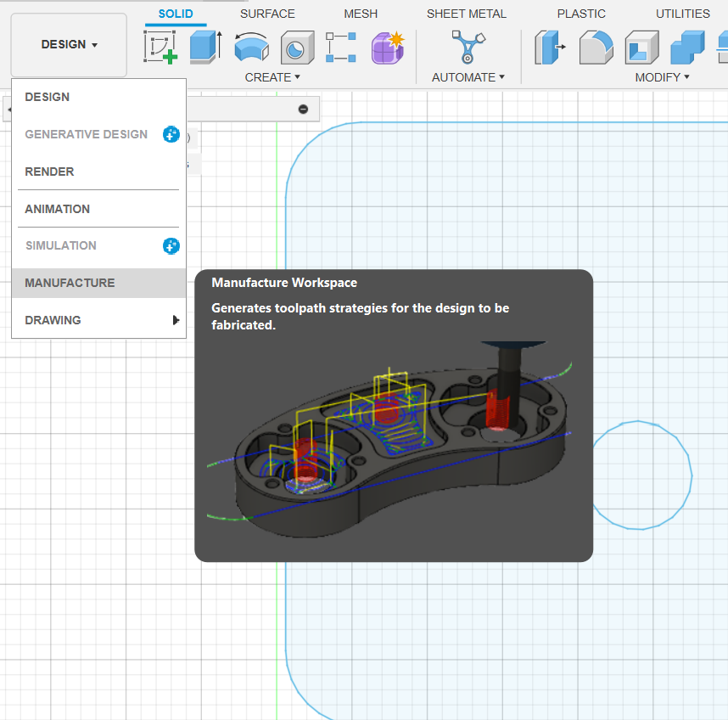Switch to the UTILITIES tab
This screenshot has width=728, height=720.
coord(682,14)
